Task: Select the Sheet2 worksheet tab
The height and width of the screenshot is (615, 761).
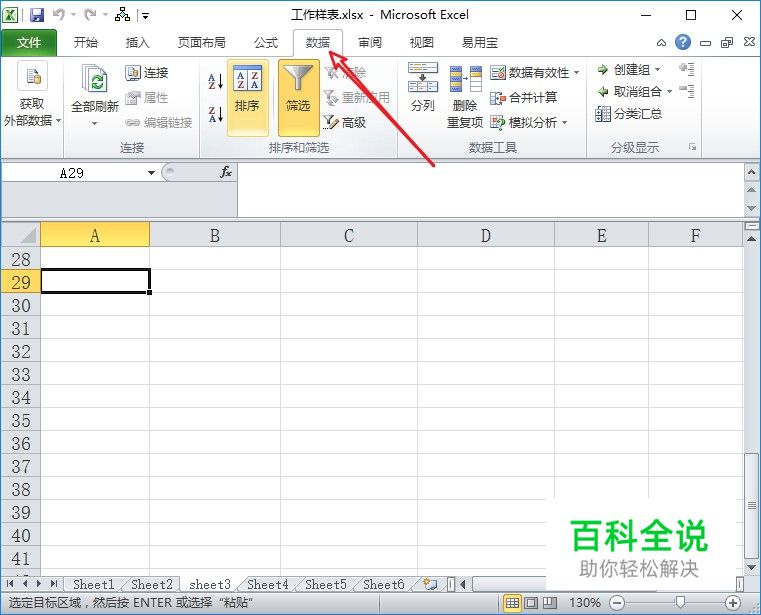Action: click(151, 584)
